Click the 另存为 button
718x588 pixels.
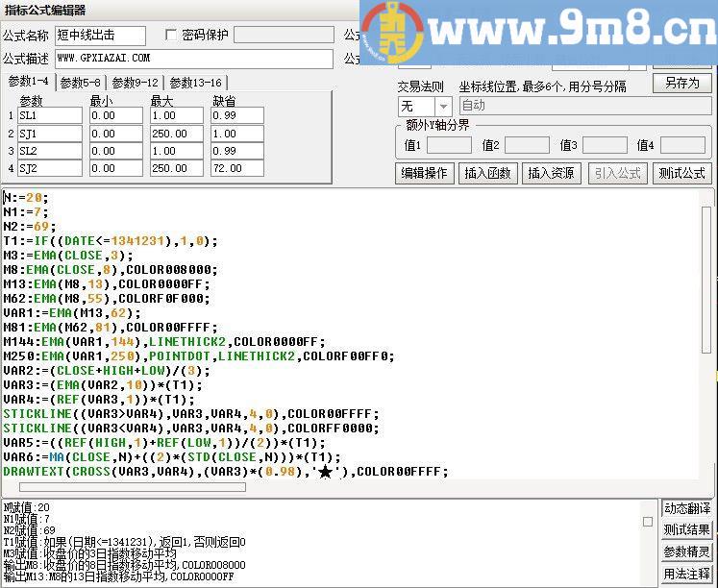(681, 83)
